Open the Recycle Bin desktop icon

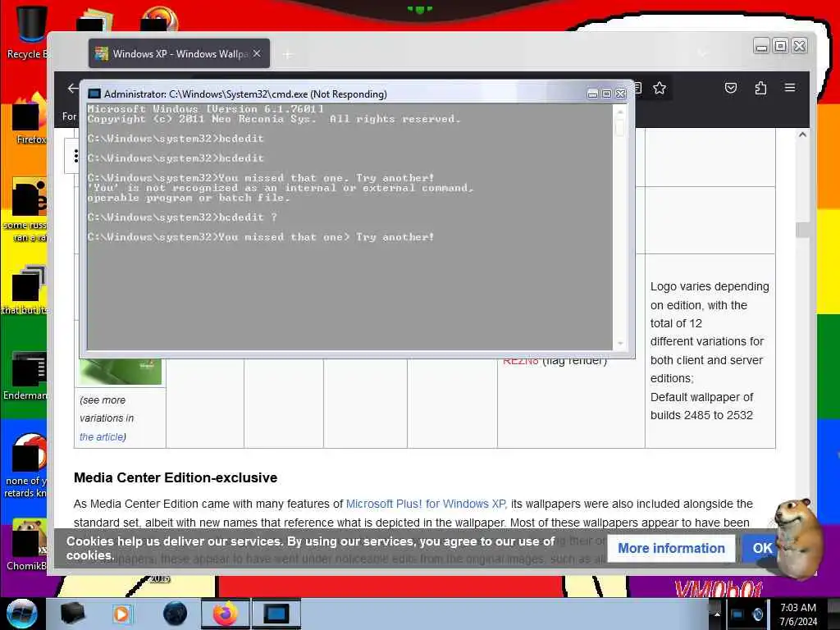click(30, 31)
